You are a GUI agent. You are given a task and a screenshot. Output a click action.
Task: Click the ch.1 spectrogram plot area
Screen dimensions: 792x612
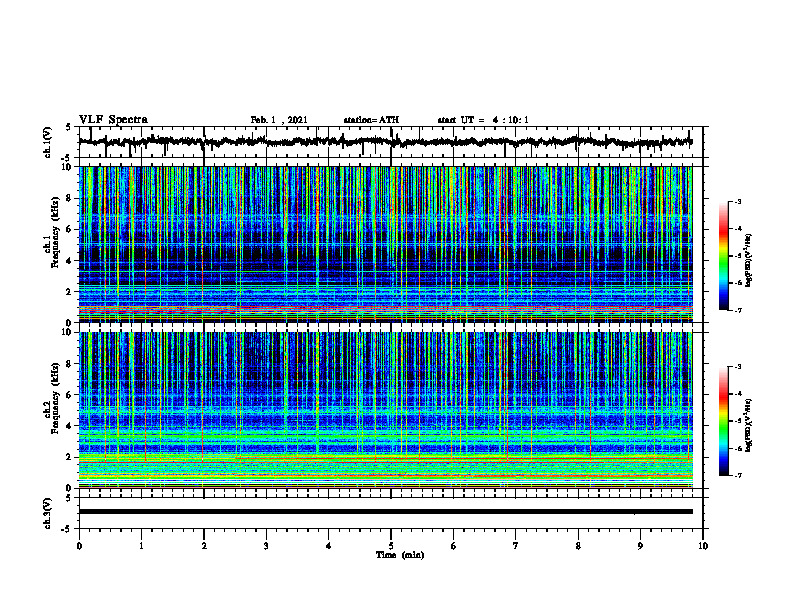[386, 244]
